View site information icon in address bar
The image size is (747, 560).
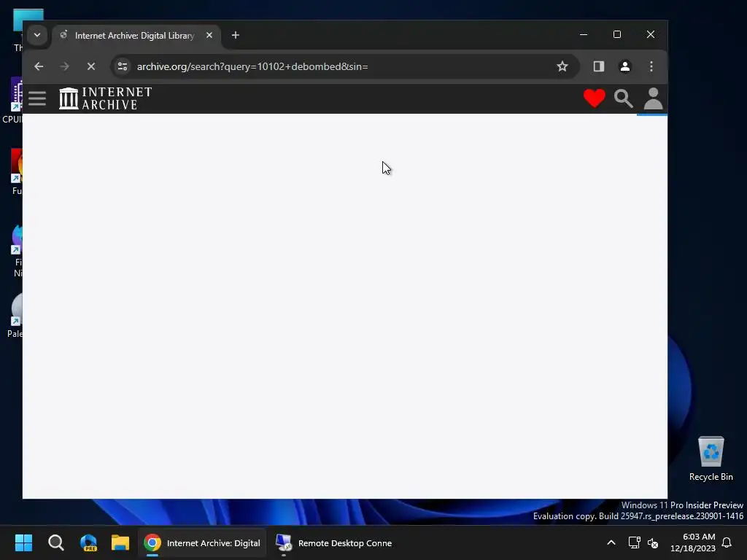tap(123, 66)
